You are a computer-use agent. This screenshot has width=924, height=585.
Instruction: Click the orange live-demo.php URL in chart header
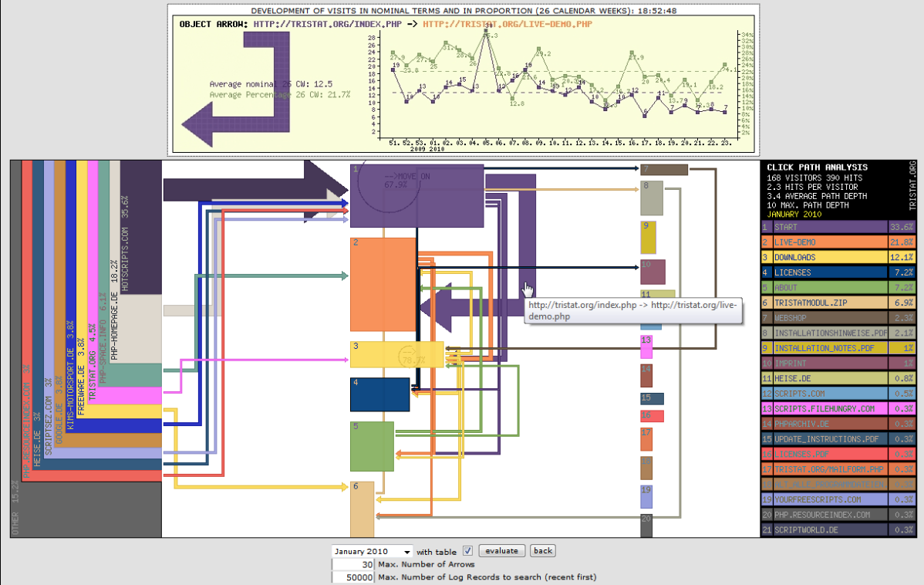coord(508,24)
